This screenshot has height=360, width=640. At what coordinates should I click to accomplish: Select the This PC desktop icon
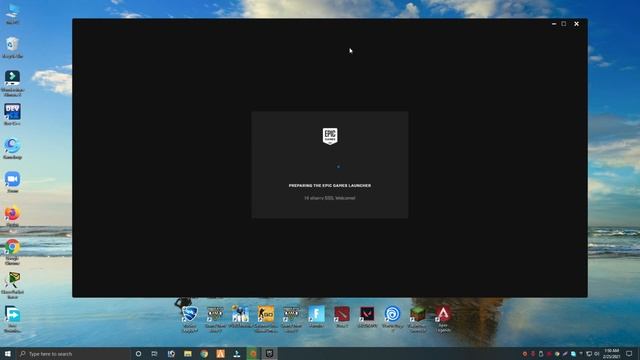click(x=12, y=13)
